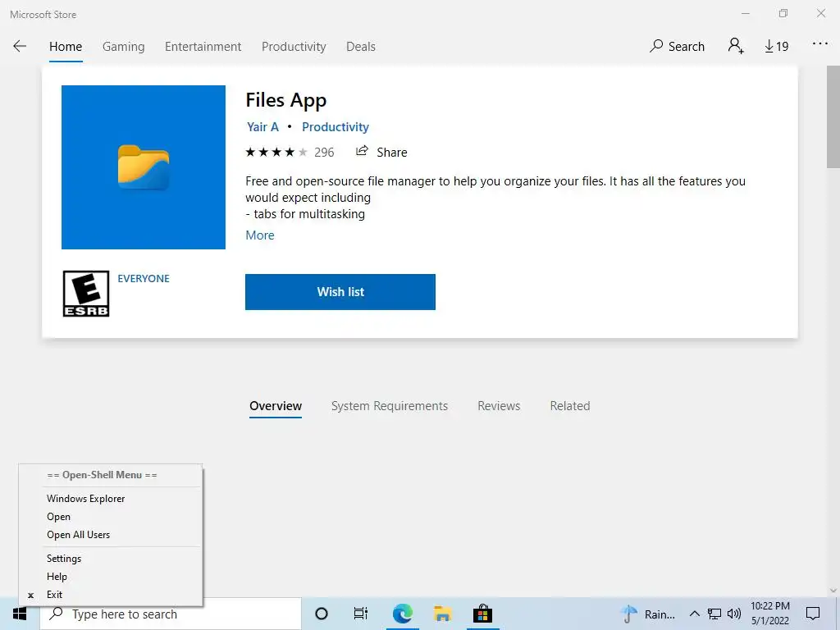This screenshot has height=630, width=840.
Task: Launch Microsoft Edge from the taskbar
Action: (x=402, y=614)
